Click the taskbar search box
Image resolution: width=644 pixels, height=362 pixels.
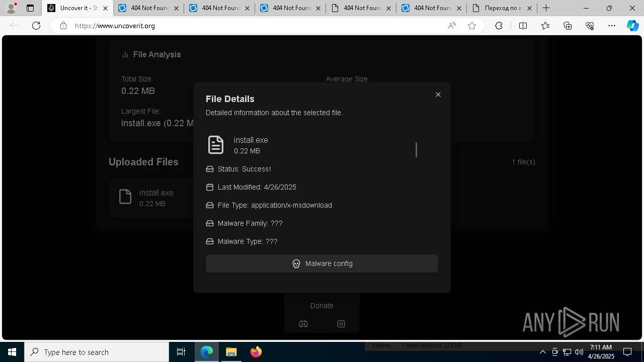click(97, 352)
